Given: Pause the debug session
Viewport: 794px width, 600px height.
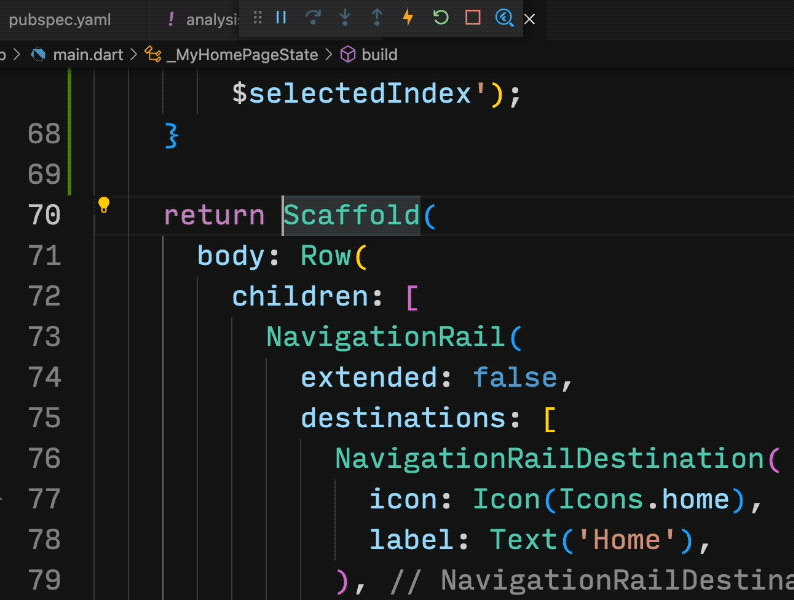Looking at the screenshot, I should pyautogui.click(x=282, y=18).
